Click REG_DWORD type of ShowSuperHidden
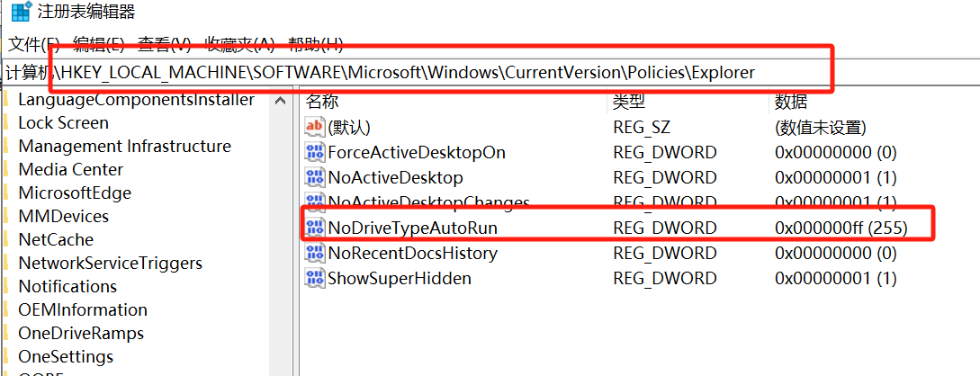Screen dimensions: 980x376 (x=664, y=278)
